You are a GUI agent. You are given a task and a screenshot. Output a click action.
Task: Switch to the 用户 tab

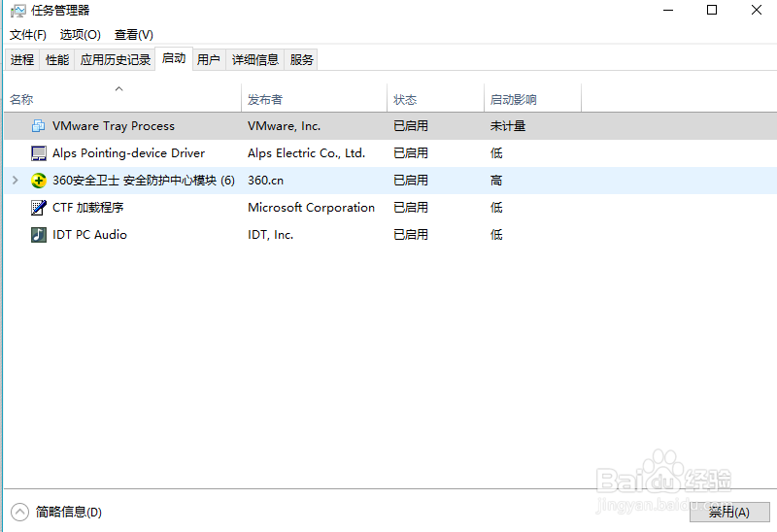(x=209, y=60)
